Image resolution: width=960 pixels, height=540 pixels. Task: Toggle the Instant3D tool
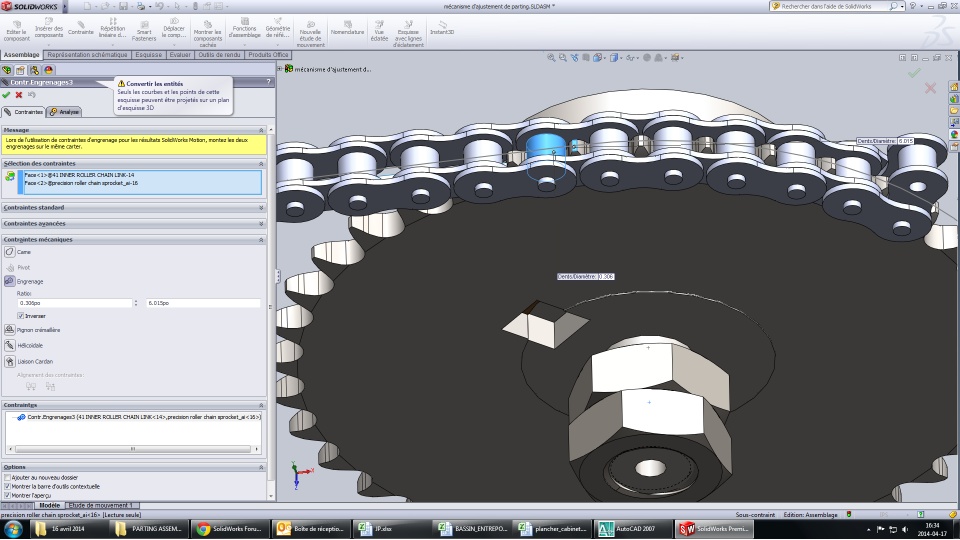pos(442,28)
